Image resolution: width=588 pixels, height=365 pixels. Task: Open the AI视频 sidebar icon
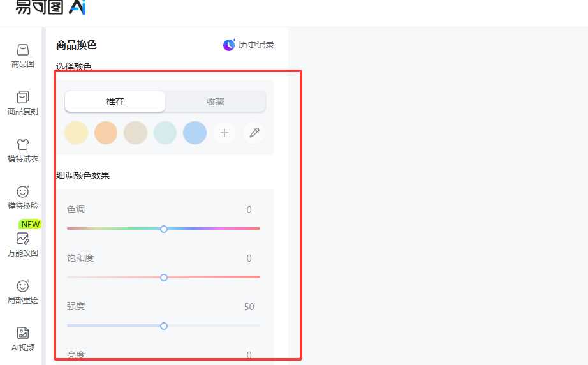coord(23,333)
